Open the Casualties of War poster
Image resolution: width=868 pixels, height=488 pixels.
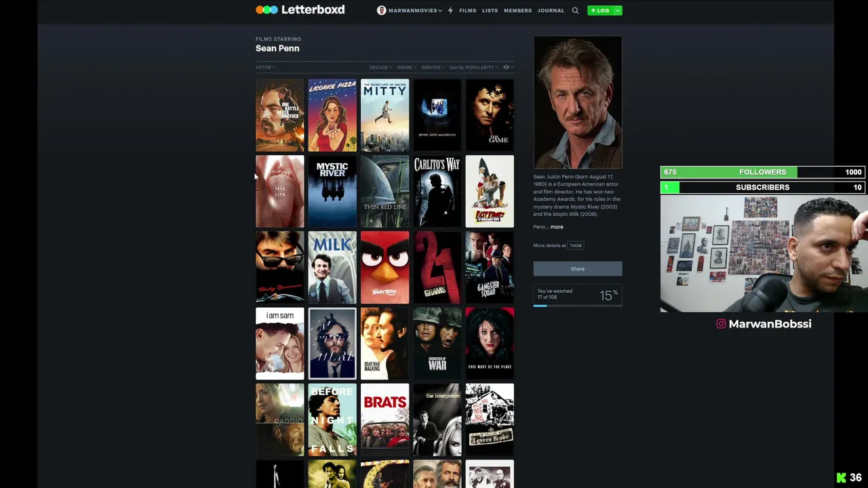pyautogui.click(x=437, y=344)
